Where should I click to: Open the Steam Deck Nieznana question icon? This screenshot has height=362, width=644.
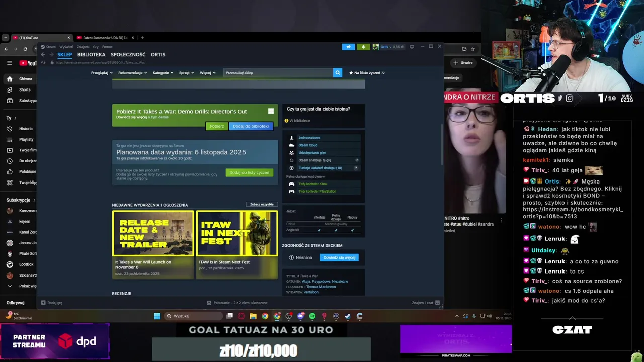pyautogui.click(x=291, y=258)
